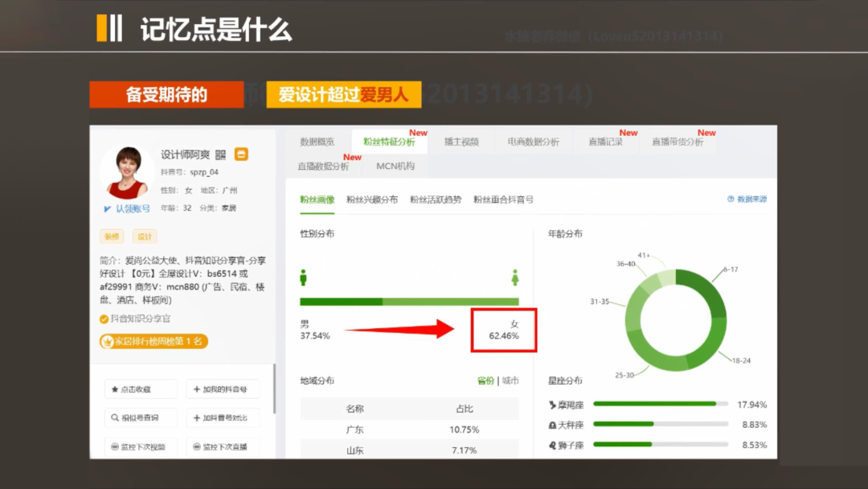Switch to the 数据概览 tab

click(x=317, y=142)
